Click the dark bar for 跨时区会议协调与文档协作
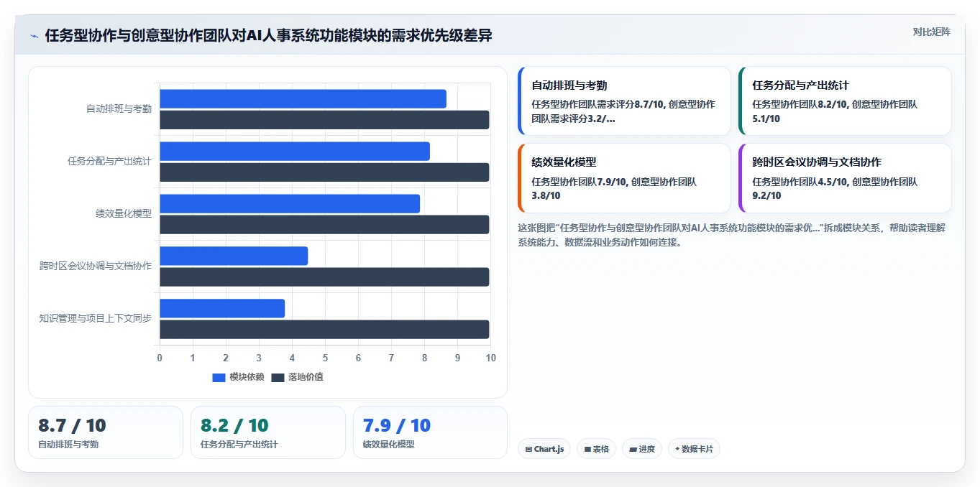980x487 pixels. point(324,277)
